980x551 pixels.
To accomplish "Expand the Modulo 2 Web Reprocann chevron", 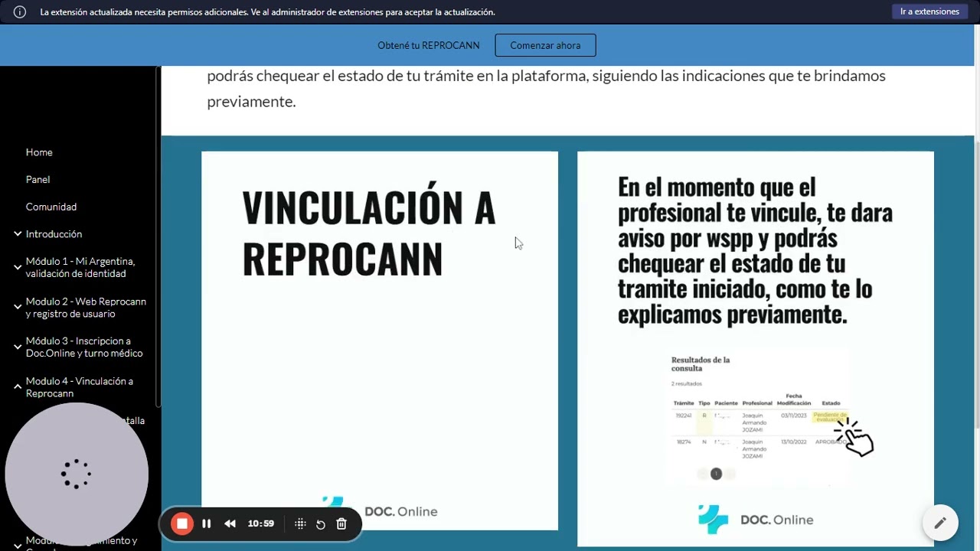I will pyautogui.click(x=18, y=308).
